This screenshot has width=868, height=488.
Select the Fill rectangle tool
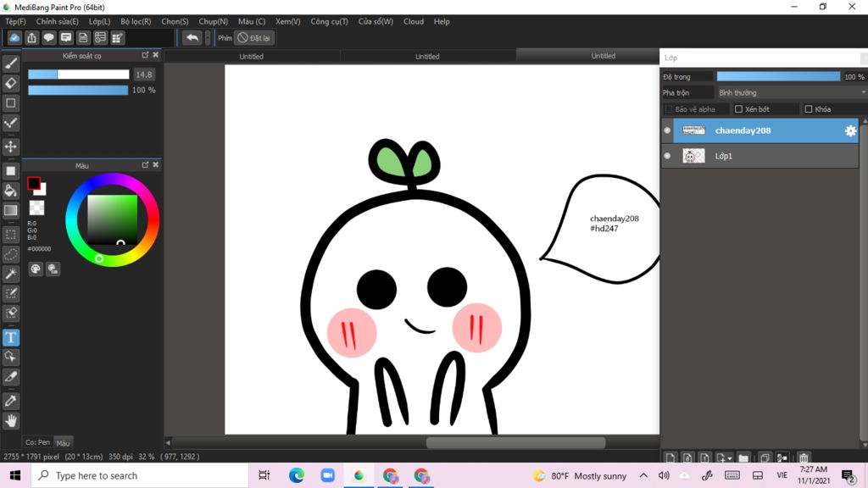coord(10,171)
